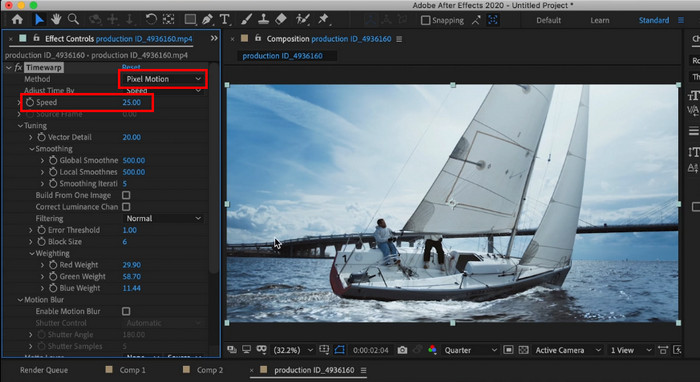Select the Roto Brush tool
The height and width of the screenshot is (382, 700).
click(303, 20)
